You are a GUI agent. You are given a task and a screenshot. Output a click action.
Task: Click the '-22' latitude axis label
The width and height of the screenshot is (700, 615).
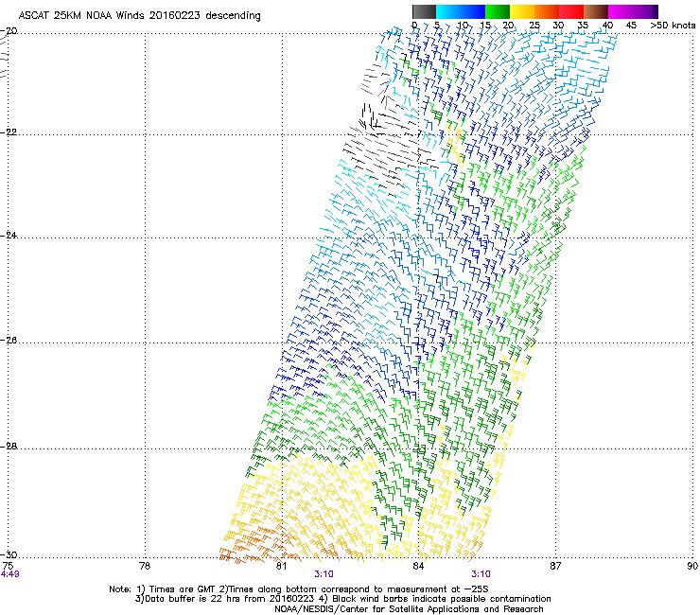pos(9,132)
